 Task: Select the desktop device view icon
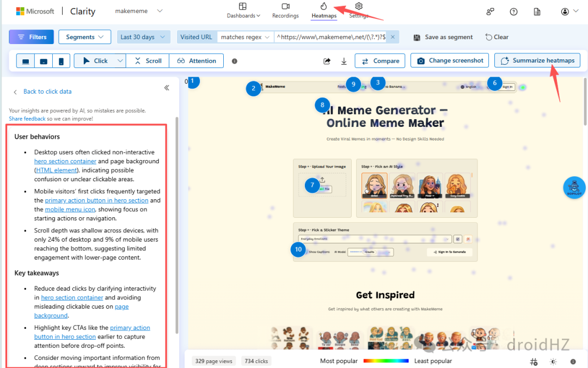pyautogui.click(x=26, y=61)
